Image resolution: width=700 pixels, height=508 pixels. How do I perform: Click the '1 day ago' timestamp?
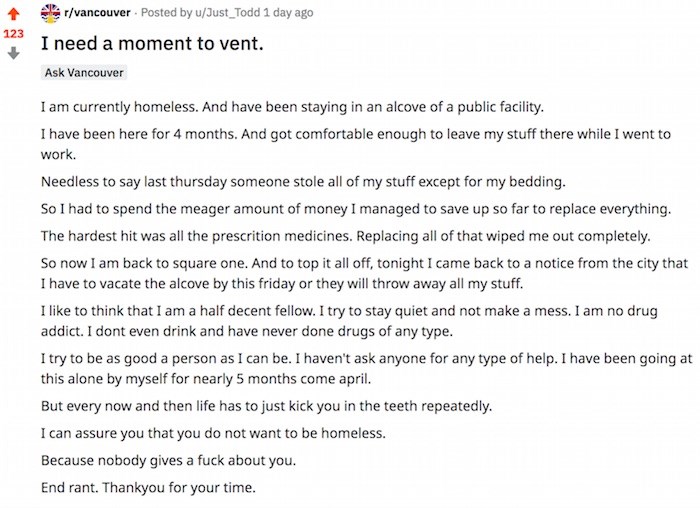pos(288,12)
